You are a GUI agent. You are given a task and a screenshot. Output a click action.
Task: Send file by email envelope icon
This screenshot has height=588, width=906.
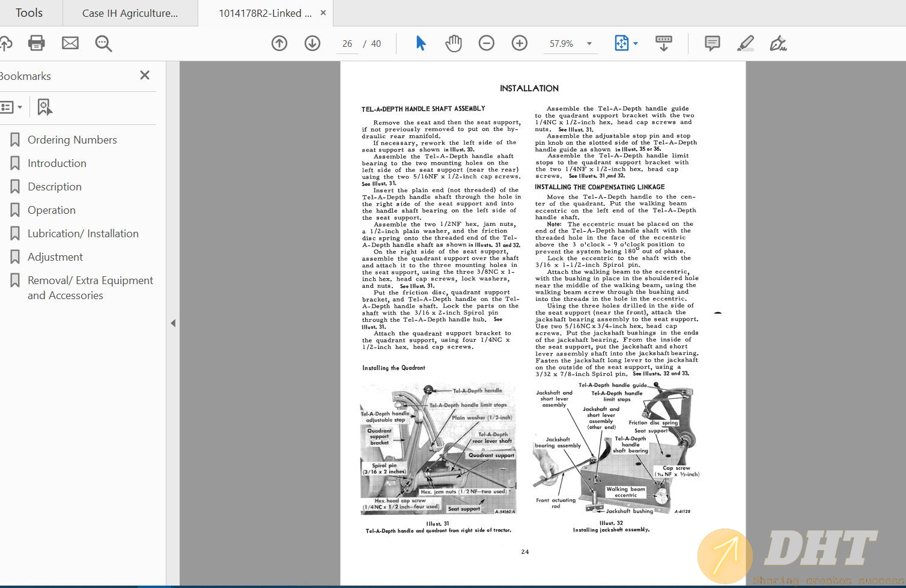70,43
